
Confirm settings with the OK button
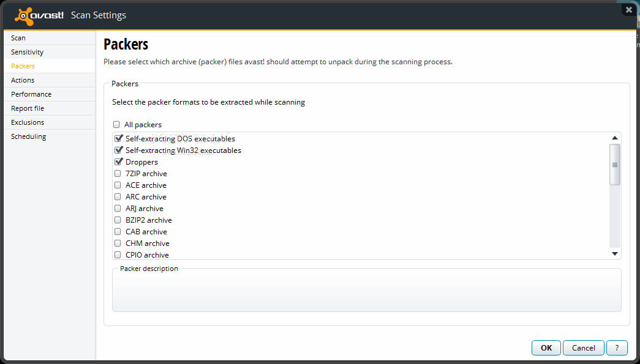tap(546, 347)
